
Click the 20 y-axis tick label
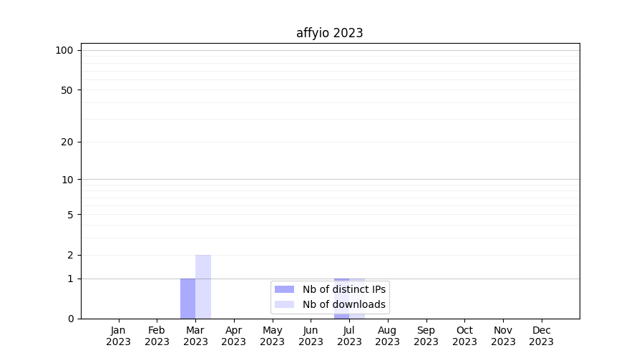67,142
